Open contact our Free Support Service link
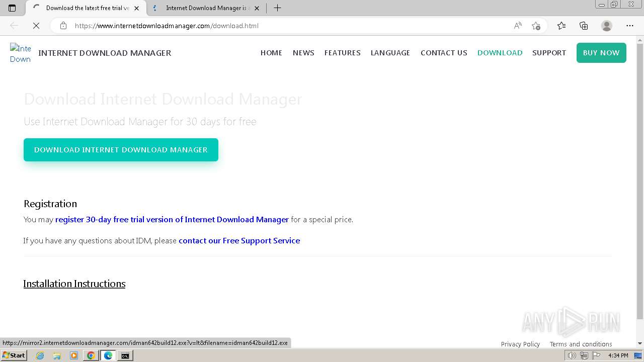This screenshot has width=644, height=362. [x=239, y=240]
